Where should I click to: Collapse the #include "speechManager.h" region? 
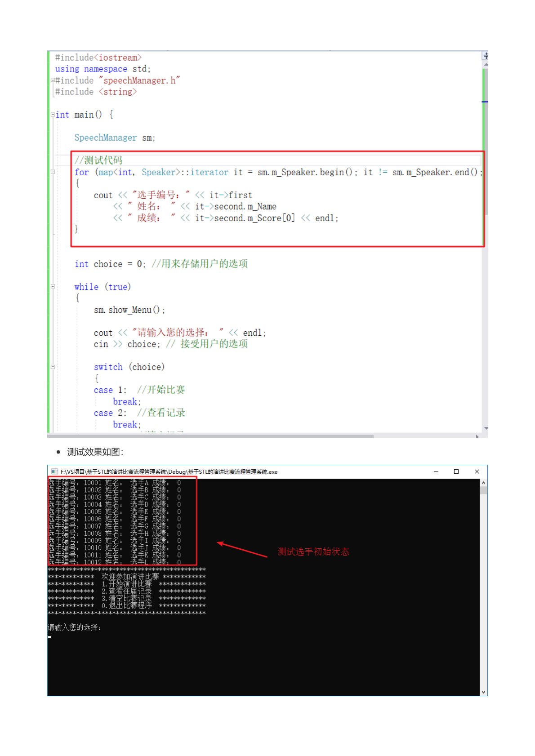click(x=53, y=80)
